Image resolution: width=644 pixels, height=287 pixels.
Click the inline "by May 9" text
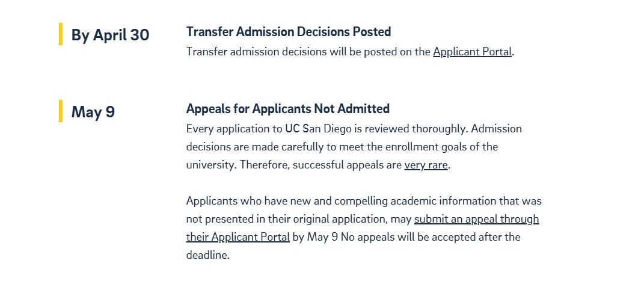[316, 237]
